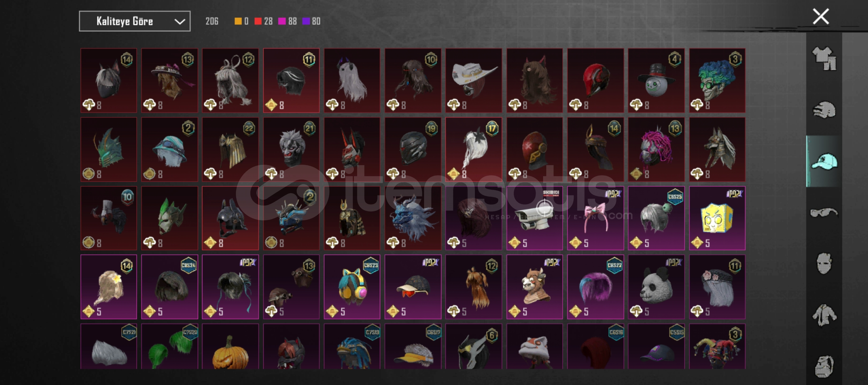Close the inventory with the X
Image resolution: width=868 pixels, height=385 pixels.
coord(821,16)
